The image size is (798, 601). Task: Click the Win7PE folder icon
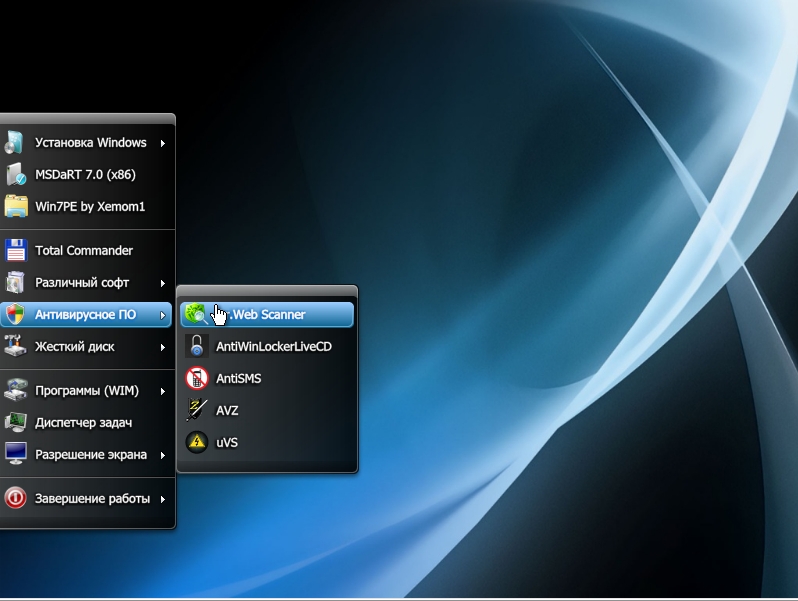click(15, 207)
